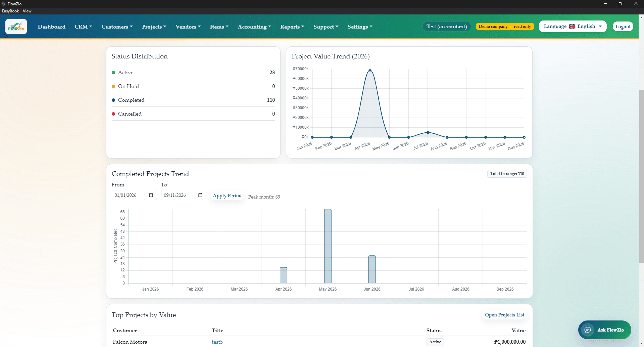Open the Dashboard nav item
This screenshot has height=347, width=644.
52,27
